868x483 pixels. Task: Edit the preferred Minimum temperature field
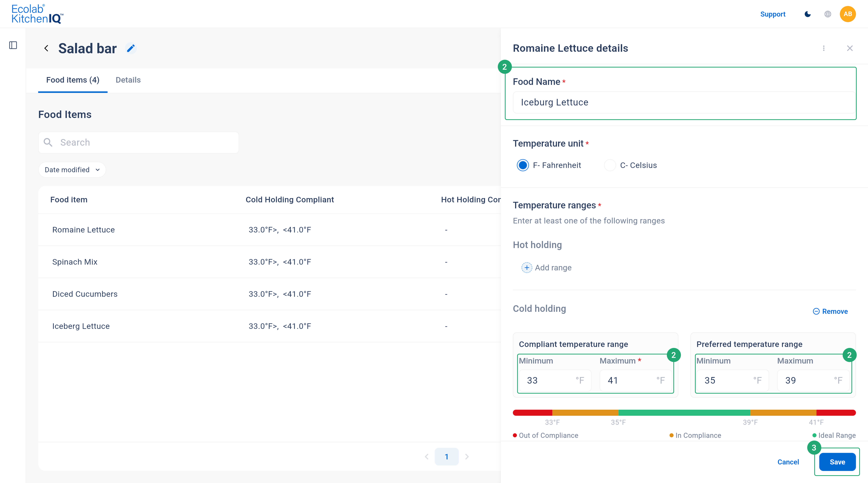coord(733,381)
